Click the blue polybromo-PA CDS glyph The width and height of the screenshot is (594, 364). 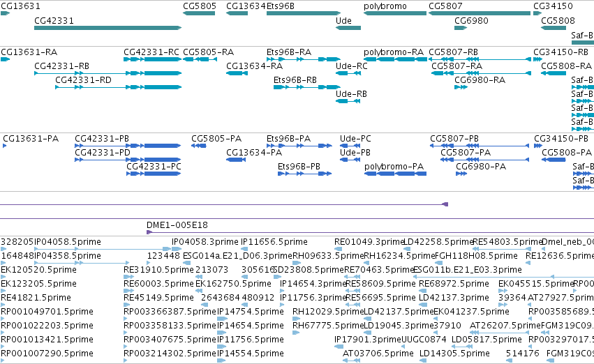pos(396,174)
